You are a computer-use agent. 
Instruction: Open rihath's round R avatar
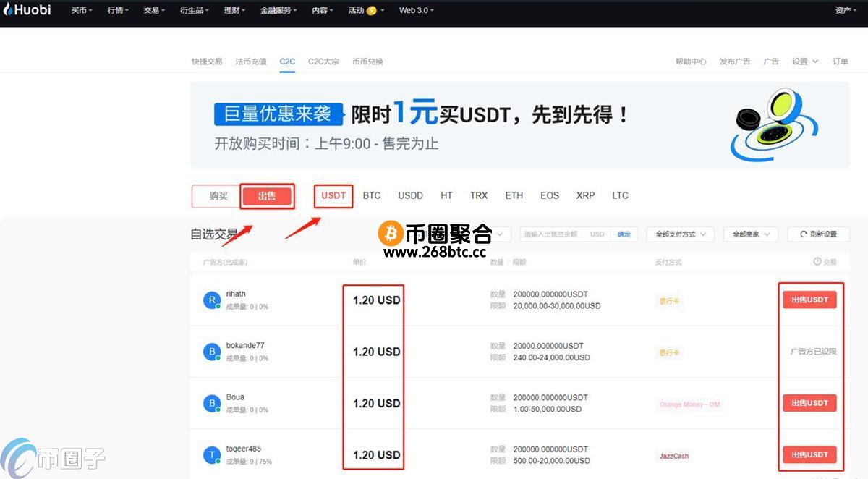pyautogui.click(x=211, y=300)
